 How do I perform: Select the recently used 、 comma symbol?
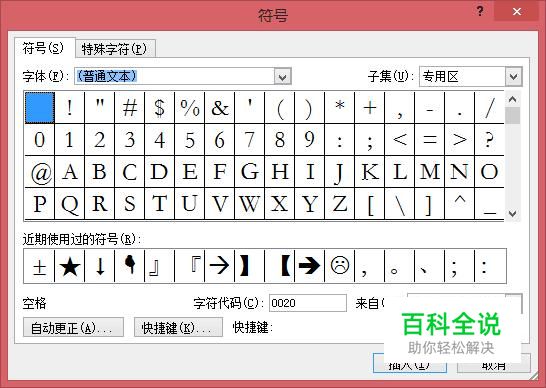pos(429,266)
